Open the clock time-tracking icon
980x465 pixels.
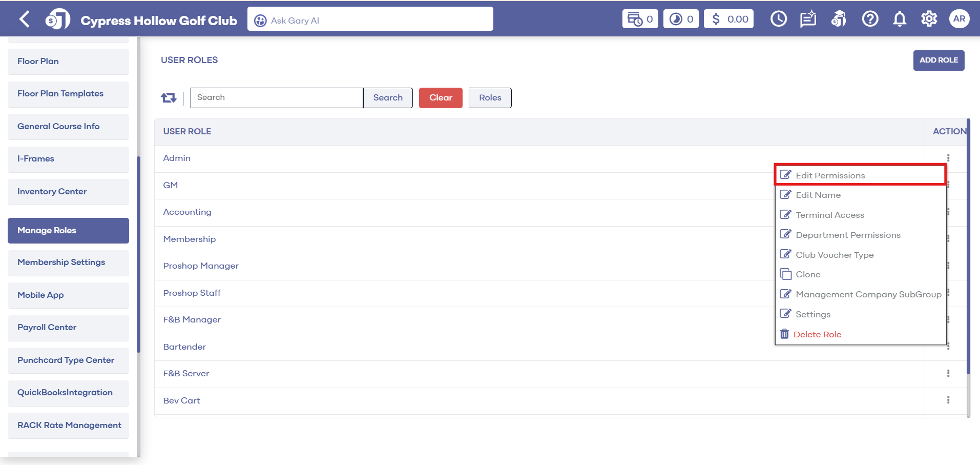point(778,19)
